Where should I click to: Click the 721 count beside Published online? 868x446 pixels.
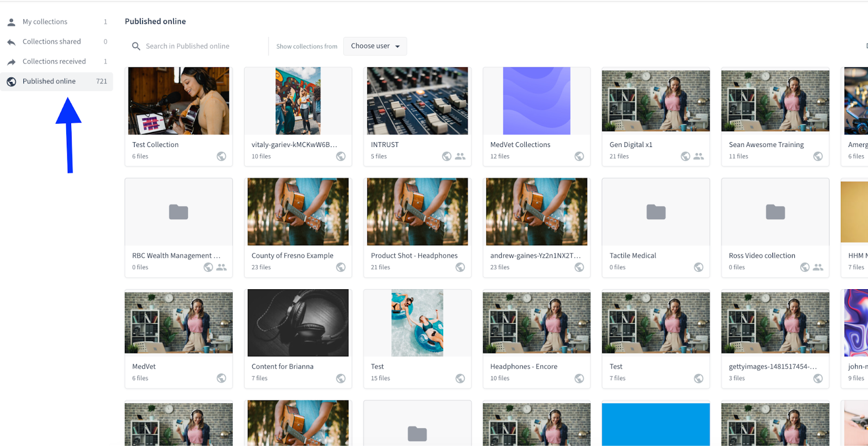coord(101,81)
